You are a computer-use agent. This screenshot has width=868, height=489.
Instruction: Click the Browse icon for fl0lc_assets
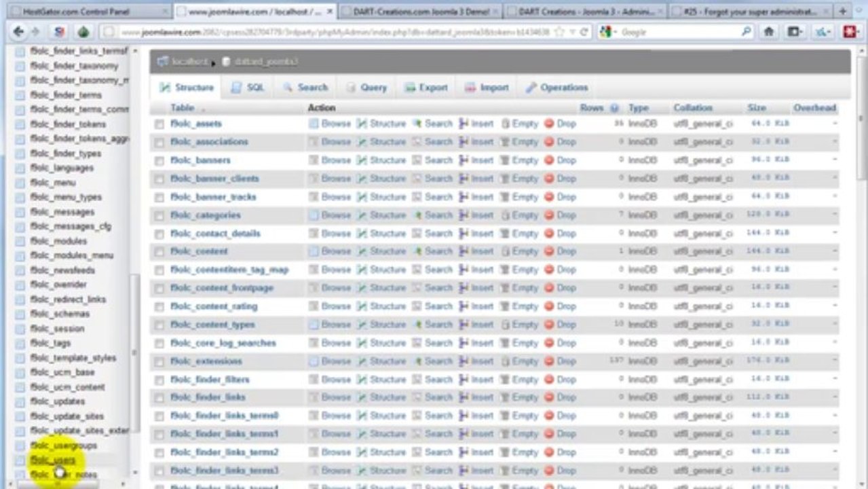point(313,124)
